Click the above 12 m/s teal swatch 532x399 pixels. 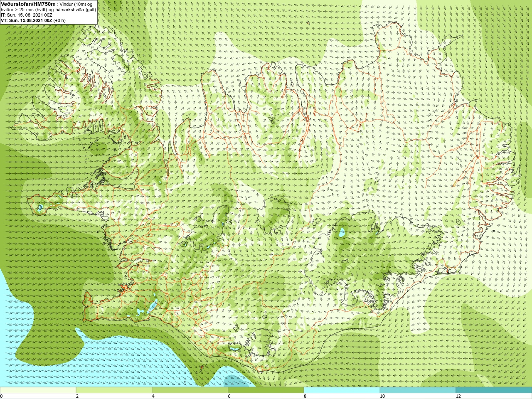(494, 390)
